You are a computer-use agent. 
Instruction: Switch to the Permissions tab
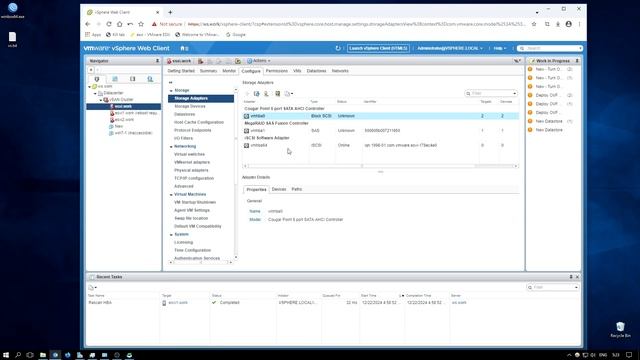point(277,71)
